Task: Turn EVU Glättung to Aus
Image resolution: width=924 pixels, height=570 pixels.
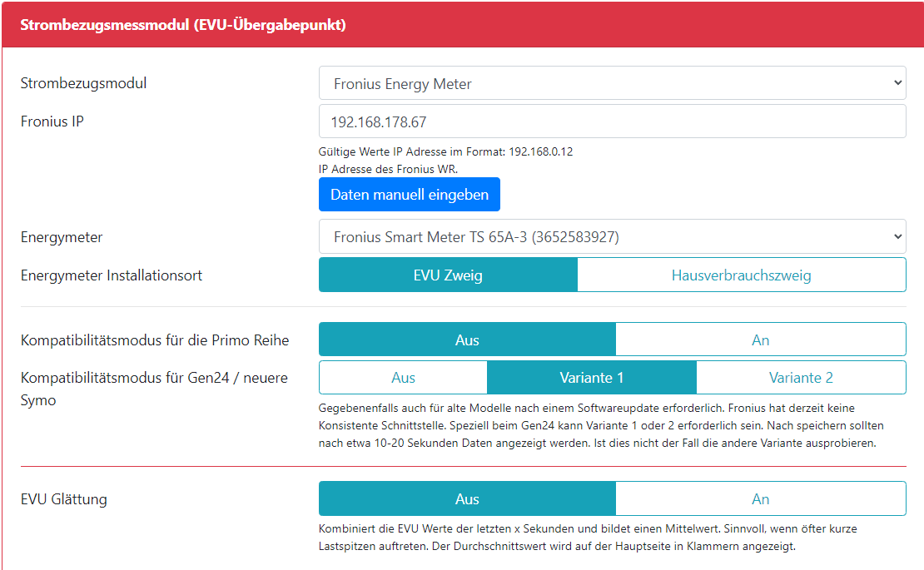Action: click(467, 498)
